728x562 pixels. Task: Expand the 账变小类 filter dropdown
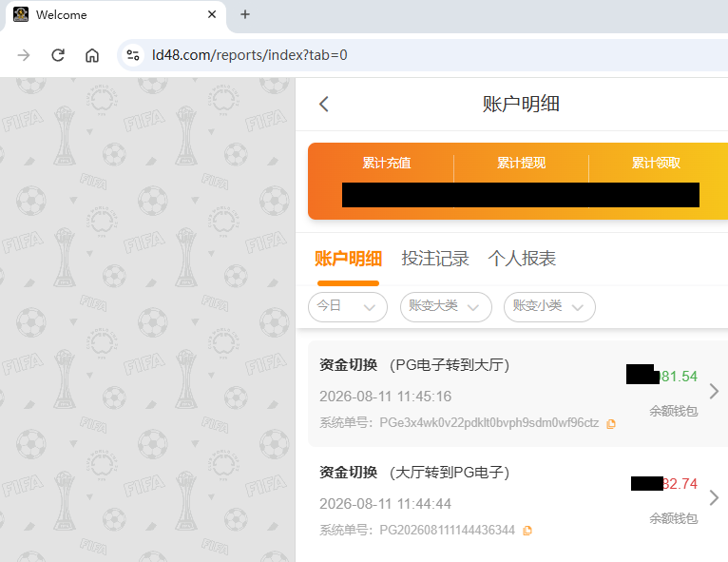[x=549, y=307]
